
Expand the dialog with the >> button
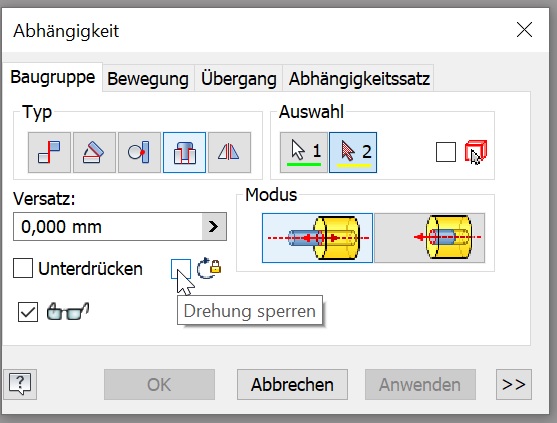click(x=514, y=384)
